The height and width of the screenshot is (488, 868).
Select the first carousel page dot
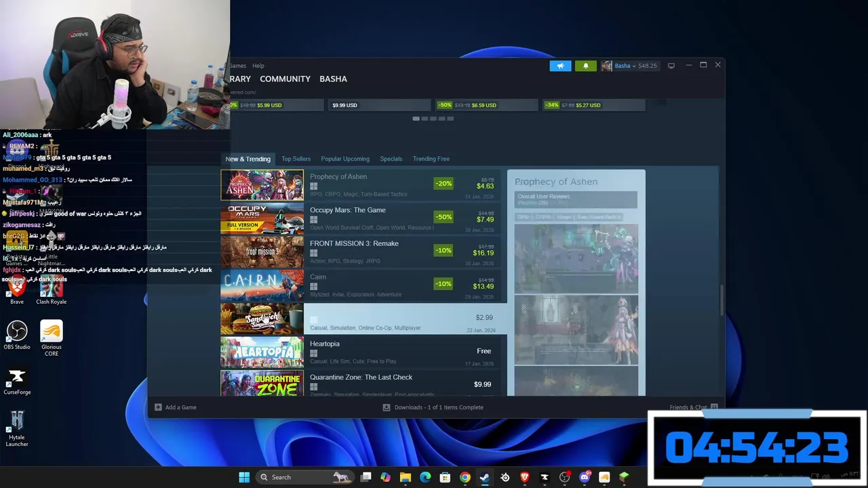pos(416,119)
